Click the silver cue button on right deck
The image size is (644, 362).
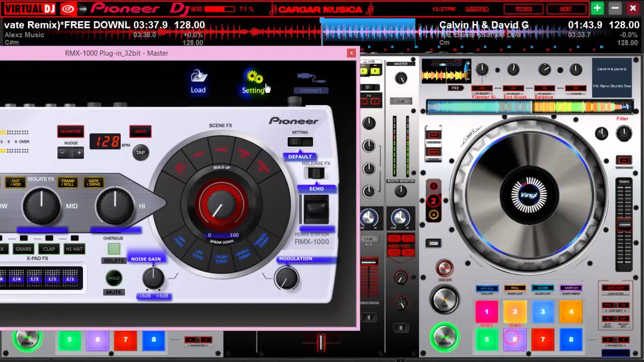pyautogui.click(x=445, y=300)
